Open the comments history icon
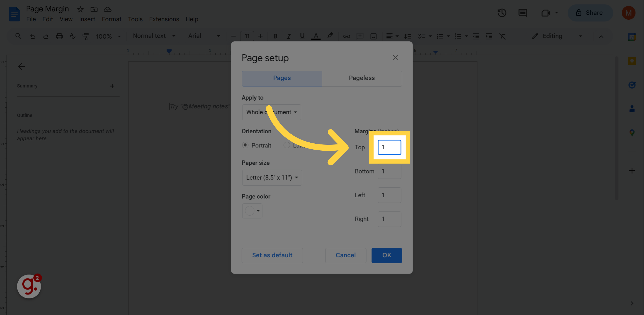Screen dimensions: 644x315 click(x=523, y=13)
